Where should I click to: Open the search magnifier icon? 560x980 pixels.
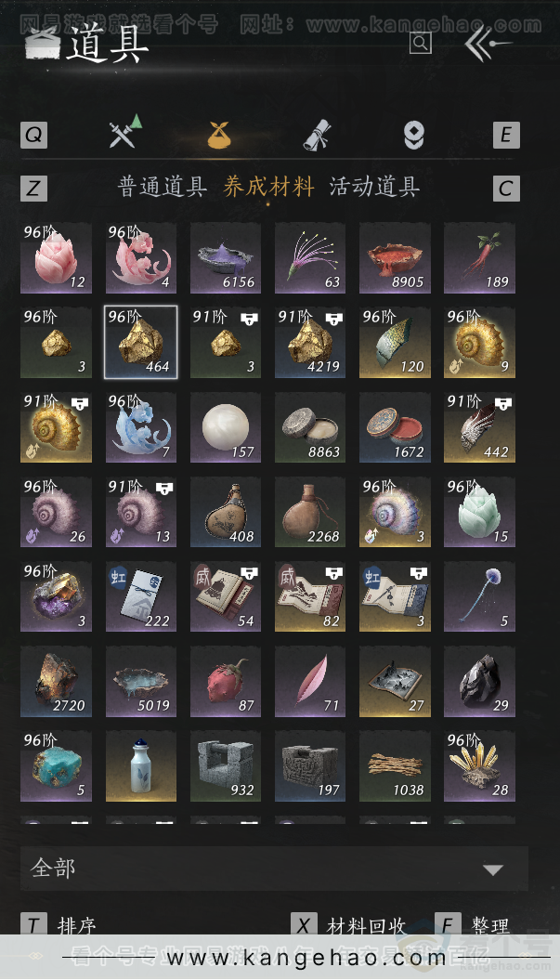421,43
